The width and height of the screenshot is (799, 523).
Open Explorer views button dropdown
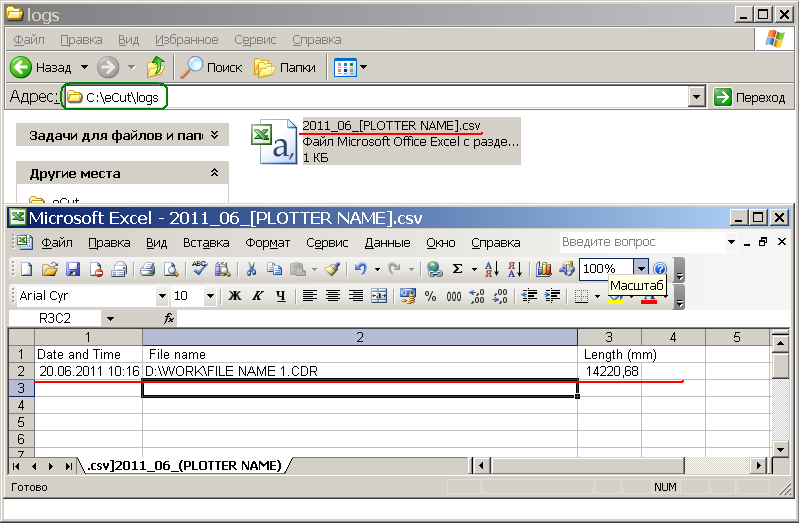pos(363,67)
